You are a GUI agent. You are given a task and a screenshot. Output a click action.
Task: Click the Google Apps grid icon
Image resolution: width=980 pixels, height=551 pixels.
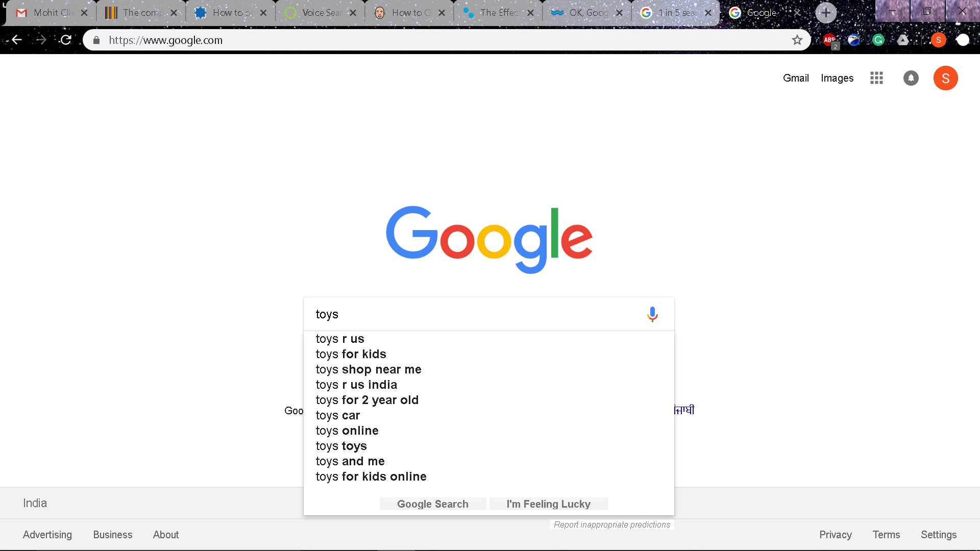(877, 78)
